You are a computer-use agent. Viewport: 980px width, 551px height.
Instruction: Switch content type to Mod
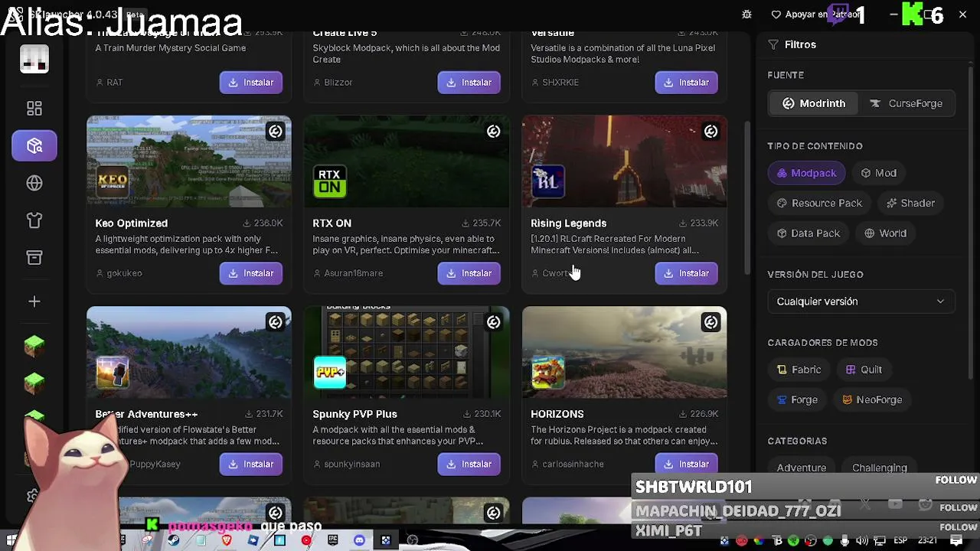(x=878, y=173)
